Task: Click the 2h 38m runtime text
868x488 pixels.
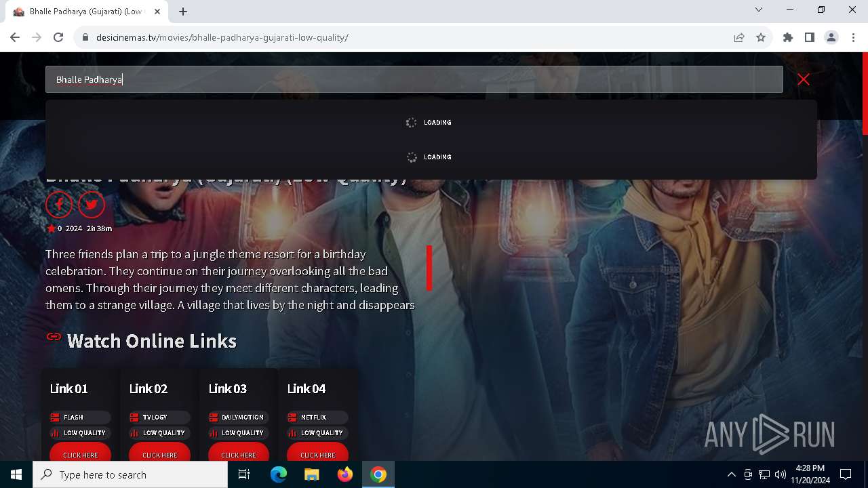Action: pyautogui.click(x=99, y=228)
